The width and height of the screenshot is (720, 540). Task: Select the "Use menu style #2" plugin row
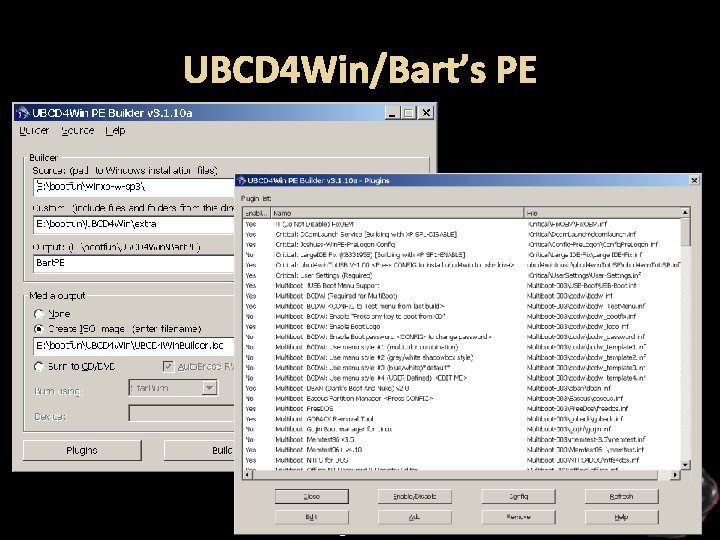(461, 358)
